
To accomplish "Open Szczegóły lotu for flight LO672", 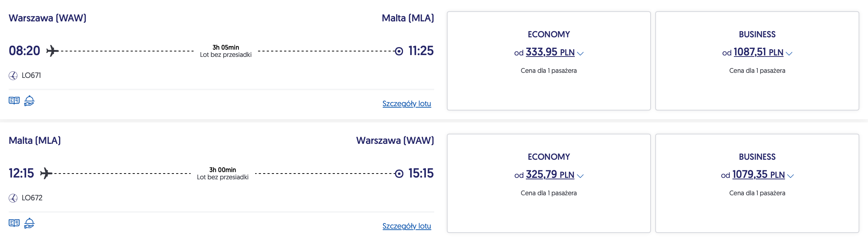I will pyautogui.click(x=407, y=226).
